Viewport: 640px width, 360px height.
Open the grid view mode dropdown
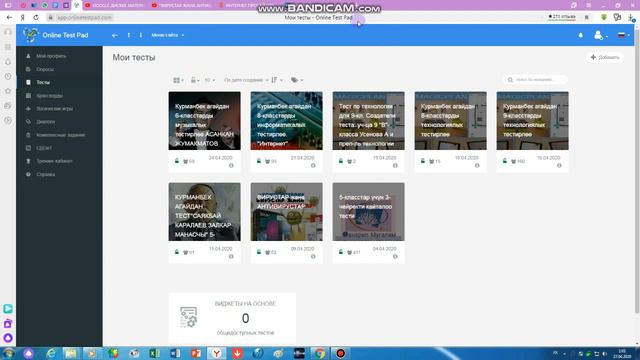(x=178, y=80)
